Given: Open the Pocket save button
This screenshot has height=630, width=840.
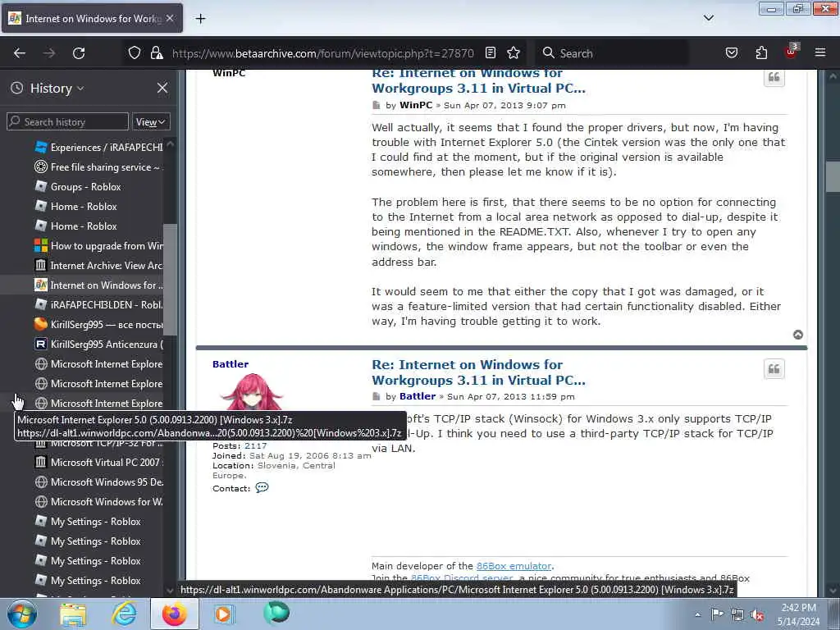Looking at the screenshot, I should [731, 52].
